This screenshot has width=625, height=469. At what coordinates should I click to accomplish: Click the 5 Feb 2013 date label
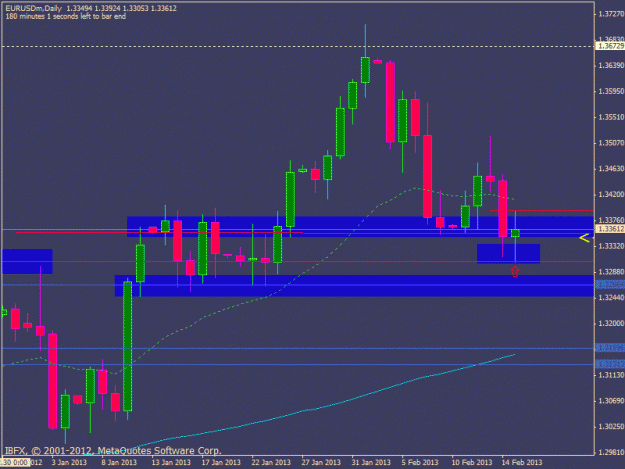point(420,463)
